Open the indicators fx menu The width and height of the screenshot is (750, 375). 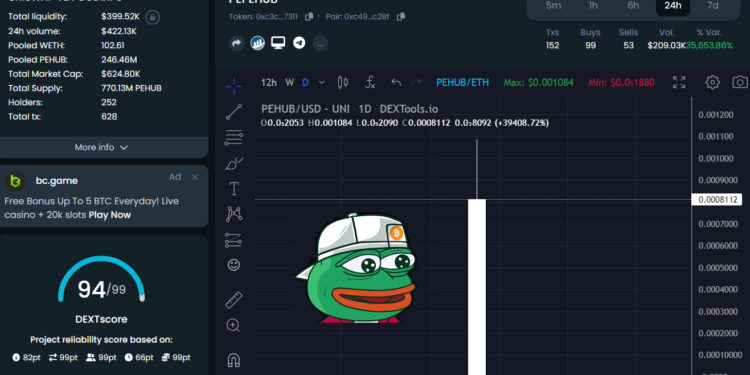tap(370, 82)
